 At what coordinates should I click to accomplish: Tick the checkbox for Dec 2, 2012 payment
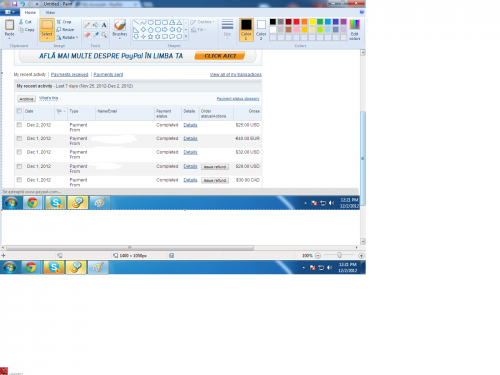click(x=19, y=125)
